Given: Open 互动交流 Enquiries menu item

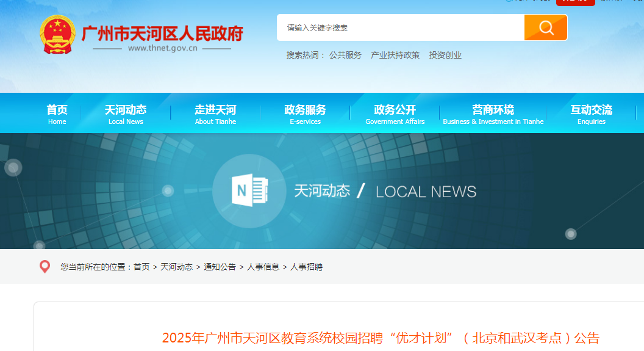Looking at the screenshot, I should [591, 114].
